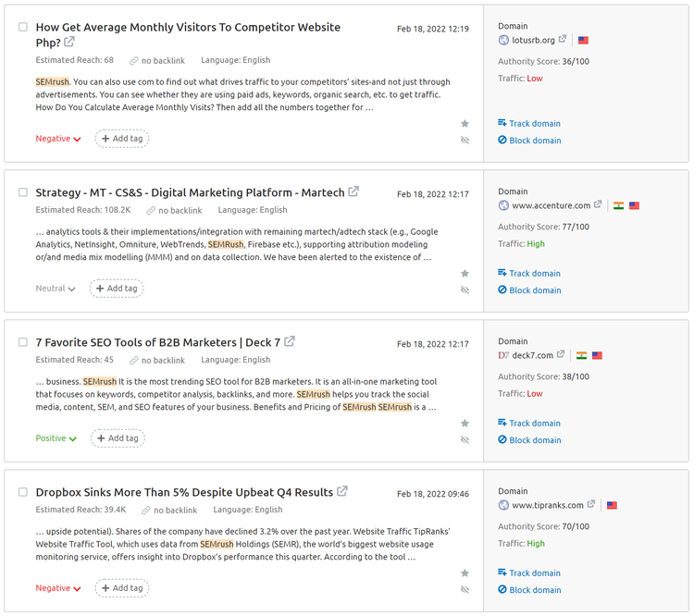Click chain-link icon beside 'no backlink' in lotusrb mention

tap(133, 61)
